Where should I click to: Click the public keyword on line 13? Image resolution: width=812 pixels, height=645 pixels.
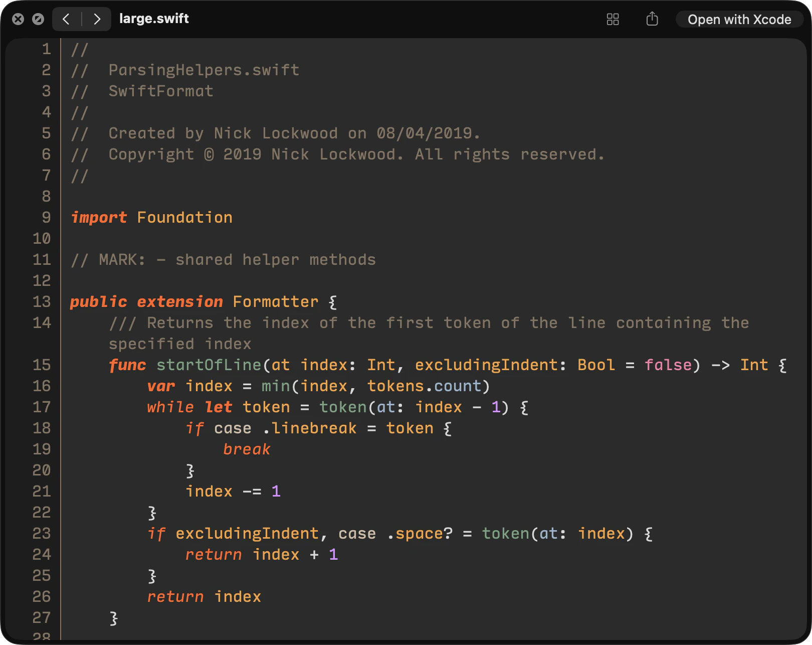(x=99, y=301)
